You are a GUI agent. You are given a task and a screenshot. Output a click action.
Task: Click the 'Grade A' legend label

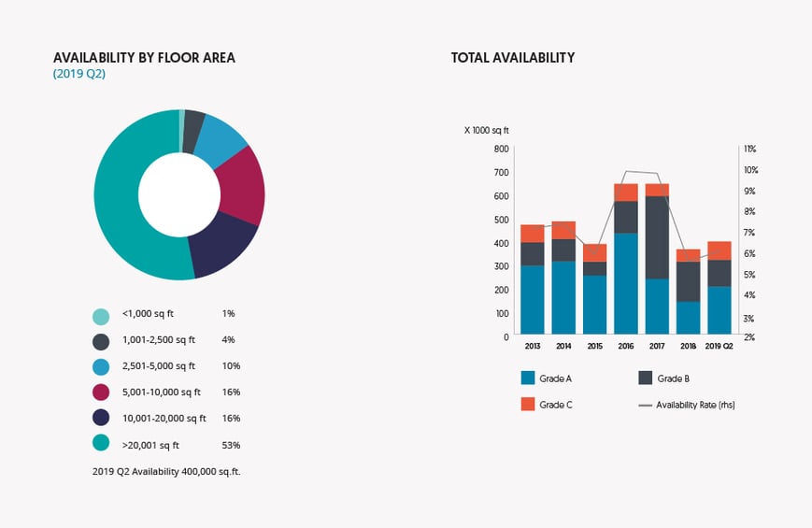556,378
